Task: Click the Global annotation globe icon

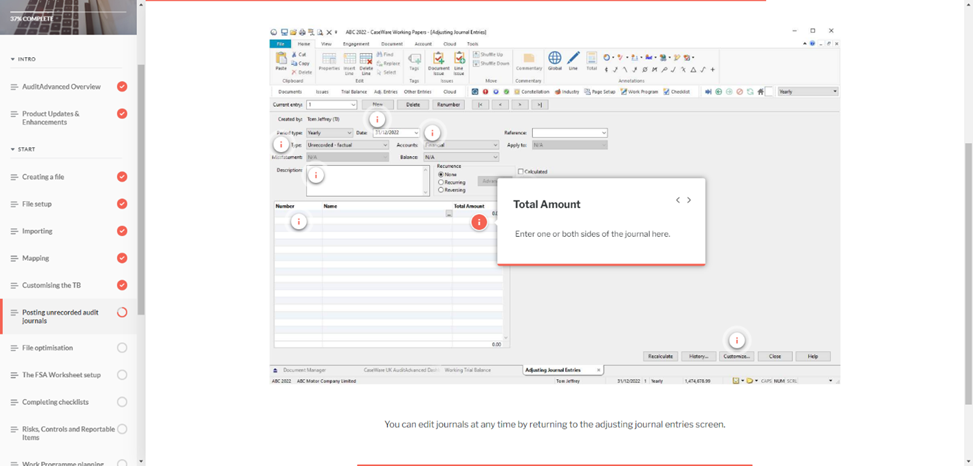Action: (555, 60)
